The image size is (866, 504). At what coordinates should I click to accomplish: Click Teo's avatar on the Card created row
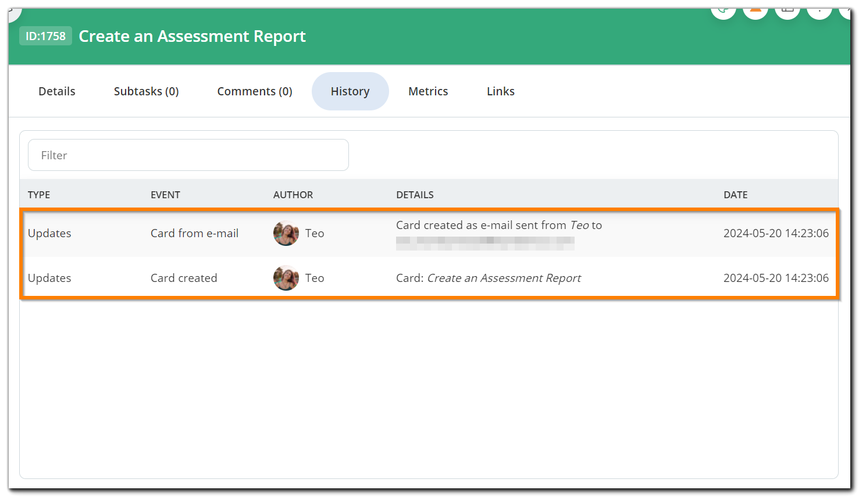[x=286, y=278]
